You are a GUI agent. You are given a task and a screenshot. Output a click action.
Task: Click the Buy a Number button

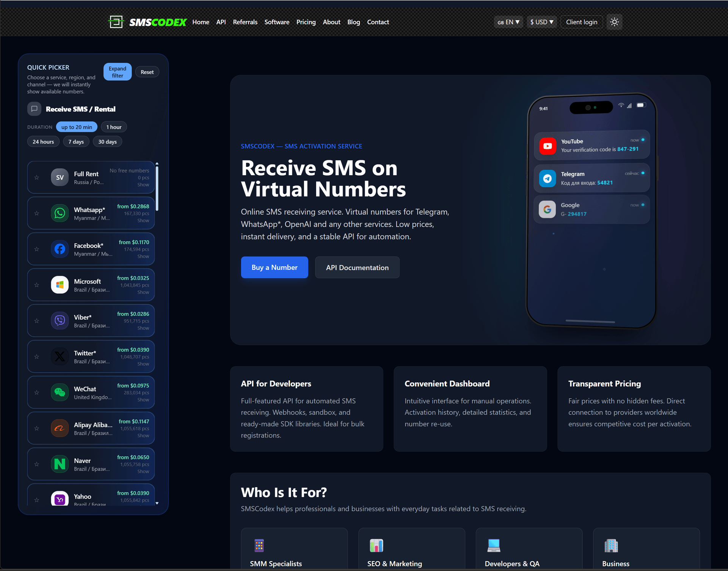275,268
